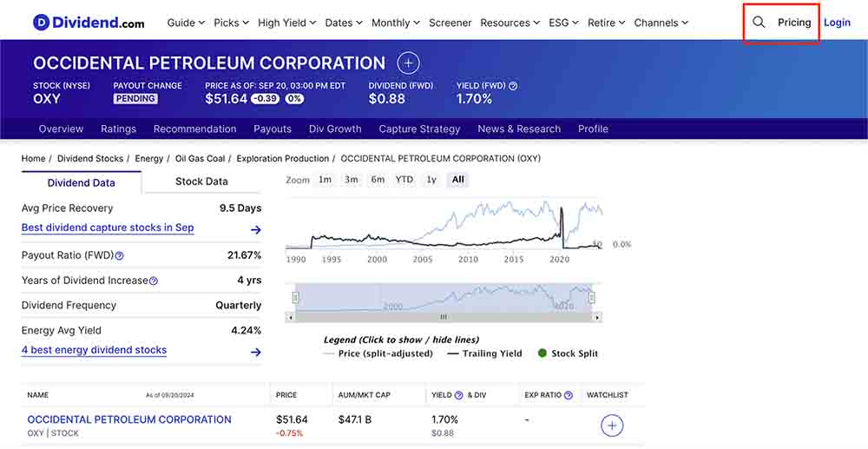The height and width of the screenshot is (449, 868).
Task: Click arrow next to best dividend capture stocks
Action: pyautogui.click(x=256, y=230)
